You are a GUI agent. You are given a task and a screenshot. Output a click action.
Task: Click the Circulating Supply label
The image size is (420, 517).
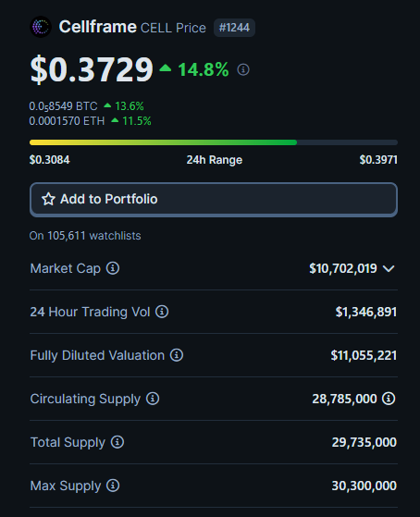(x=85, y=400)
